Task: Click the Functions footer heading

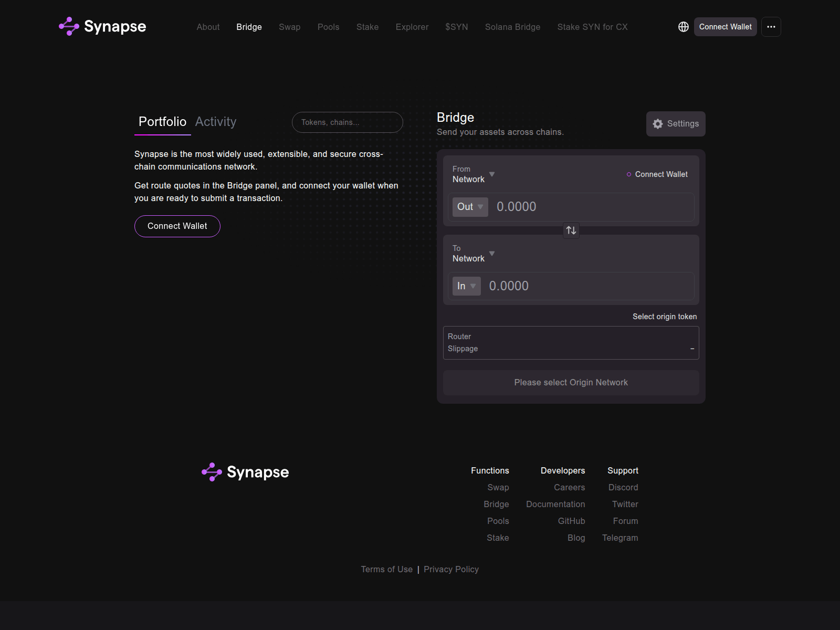Action: (490, 471)
